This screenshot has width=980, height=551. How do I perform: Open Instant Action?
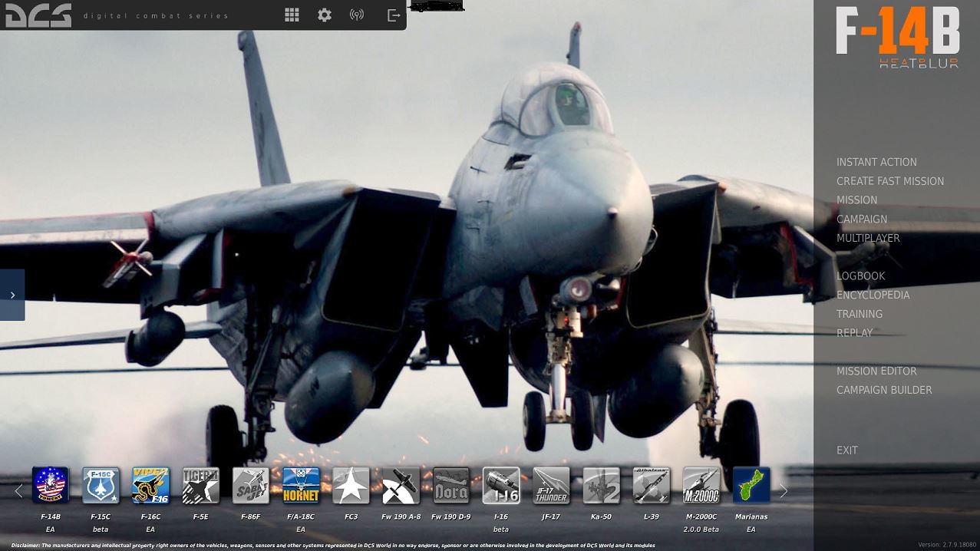[x=876, y=162]
